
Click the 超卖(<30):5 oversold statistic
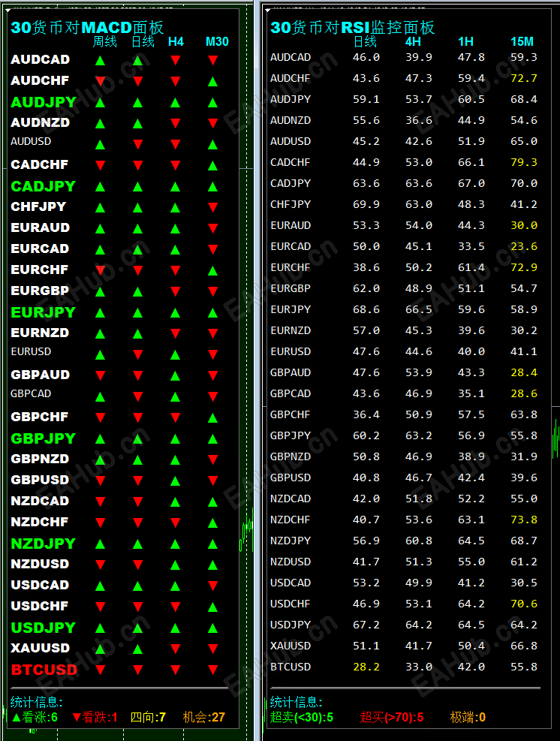click(302, 718)
